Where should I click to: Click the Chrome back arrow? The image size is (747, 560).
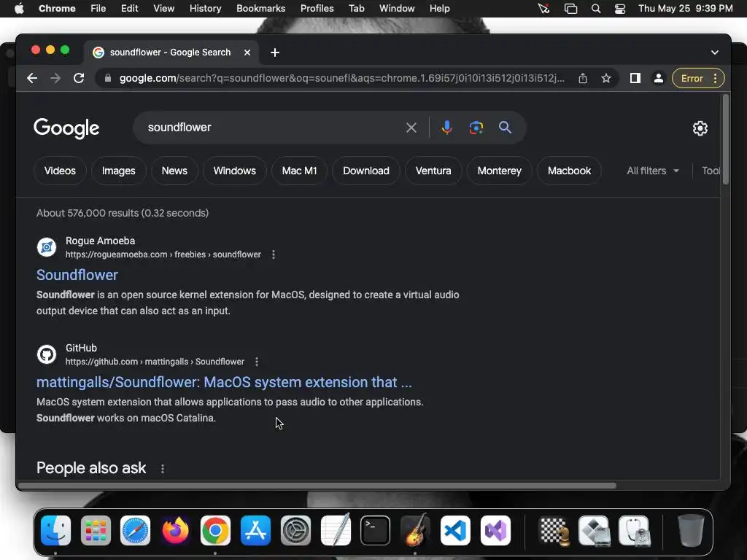[x=32, y=78]
